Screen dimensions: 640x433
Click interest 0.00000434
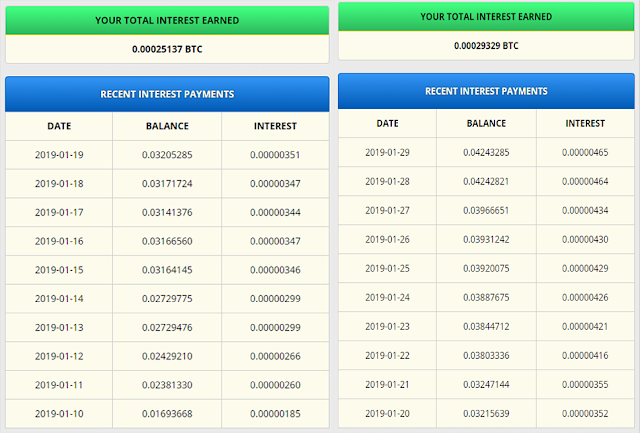click(585, 211)
